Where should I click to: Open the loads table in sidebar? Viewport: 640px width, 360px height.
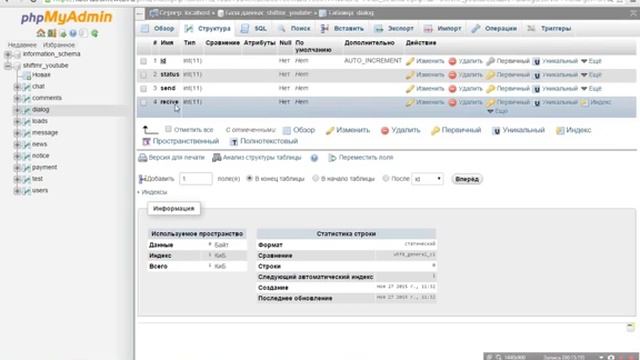[40, 121]
